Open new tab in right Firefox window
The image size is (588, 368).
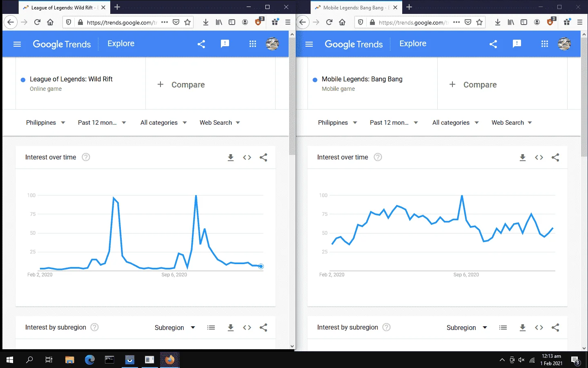409,7
